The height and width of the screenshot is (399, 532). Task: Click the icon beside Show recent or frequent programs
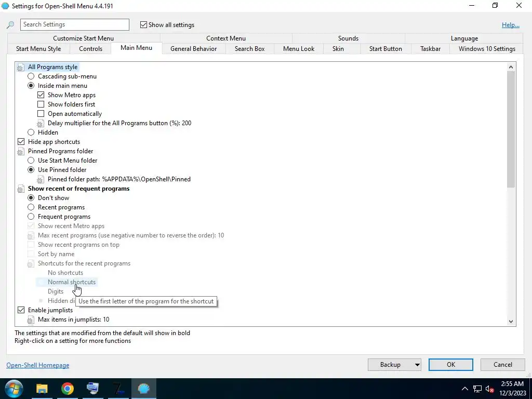pyautogui.click(x=21, y=189)
